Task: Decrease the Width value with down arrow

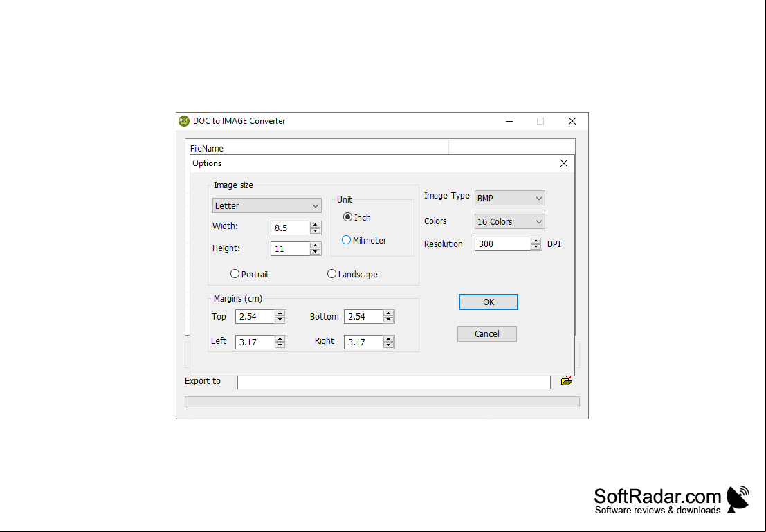Action: click(x=315, y=230)
